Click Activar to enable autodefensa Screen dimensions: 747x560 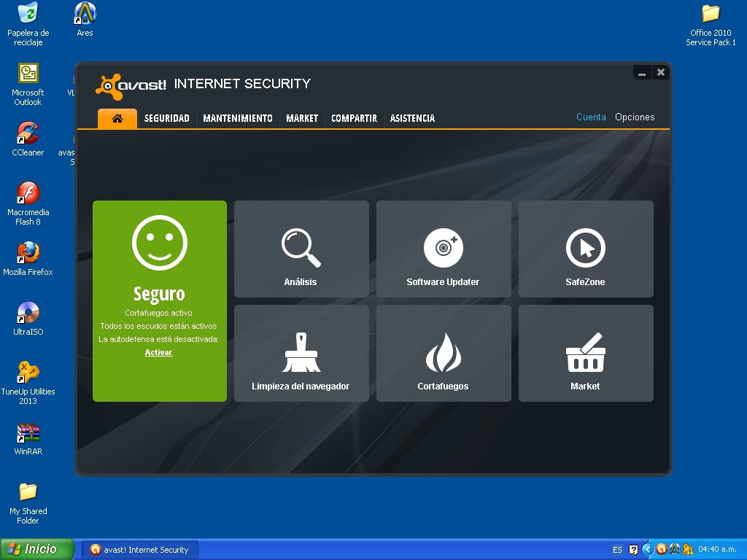[158, 352]
